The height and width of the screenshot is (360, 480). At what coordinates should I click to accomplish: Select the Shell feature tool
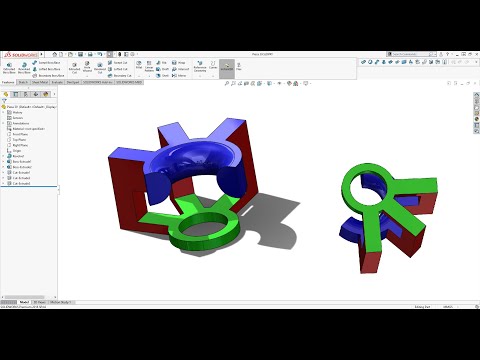click(162, 76)
